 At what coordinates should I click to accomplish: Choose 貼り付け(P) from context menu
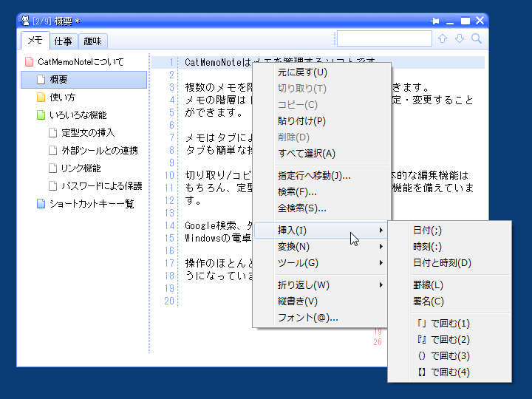(x=321, y=121)
